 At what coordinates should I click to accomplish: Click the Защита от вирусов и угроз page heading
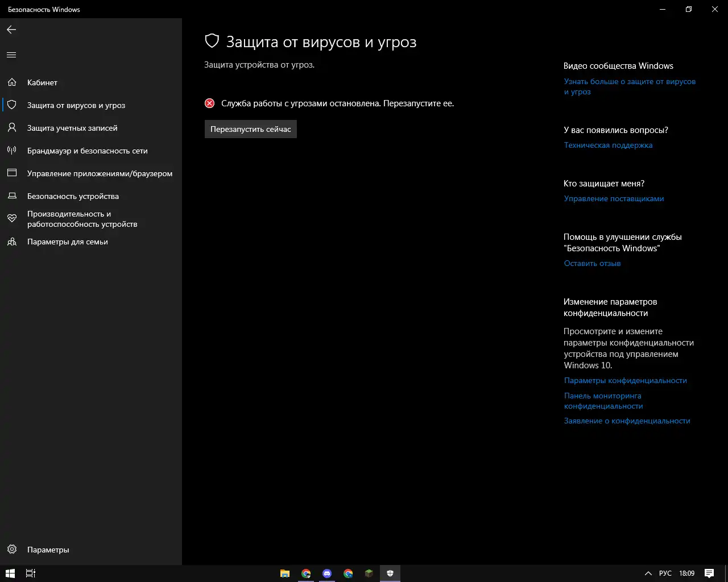pos(321,41)
